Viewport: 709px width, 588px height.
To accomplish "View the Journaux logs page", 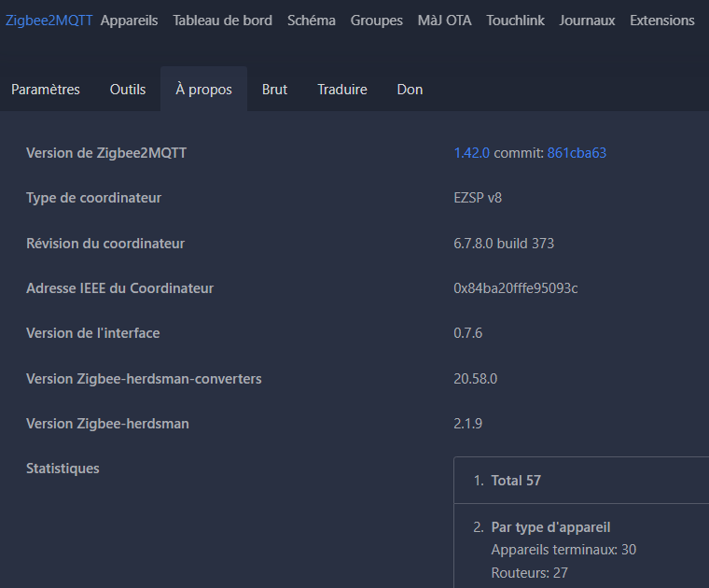I will (x=587, y=21).
